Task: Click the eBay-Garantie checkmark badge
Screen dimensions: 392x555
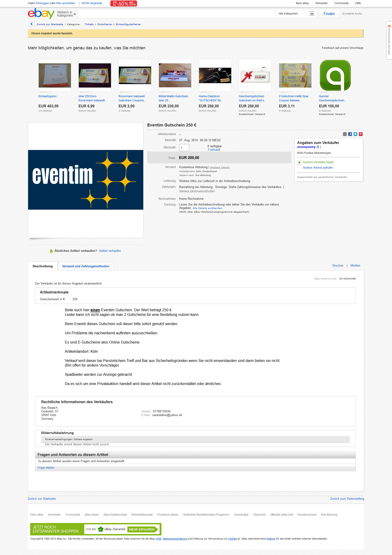Action: (x=101, y=529)
